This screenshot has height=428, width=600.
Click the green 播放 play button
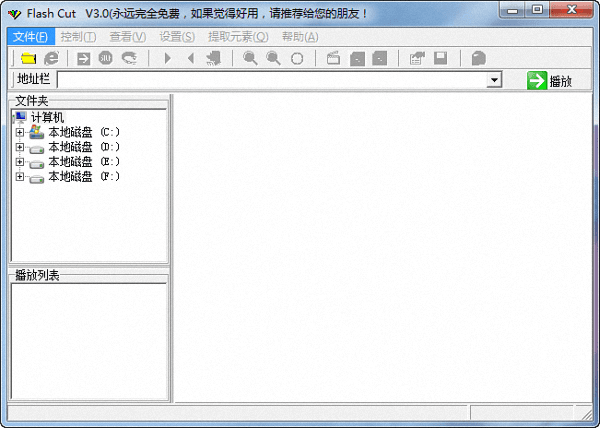tap(550, 80)
